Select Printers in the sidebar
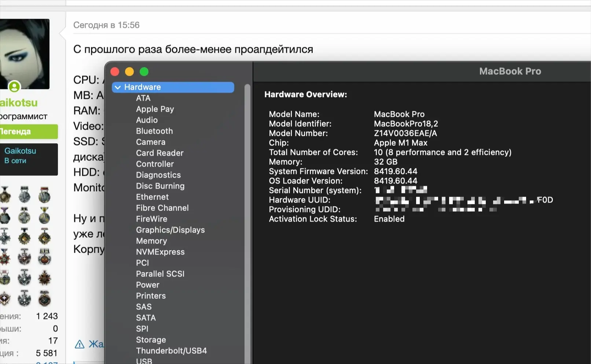Screen dimensions: 591x364 (151, 296)
